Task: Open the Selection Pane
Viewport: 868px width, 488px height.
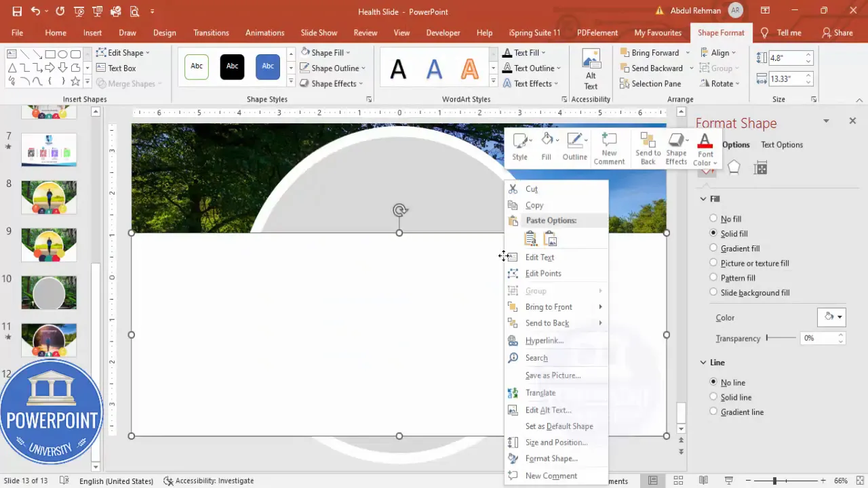Action: point(650,83)
